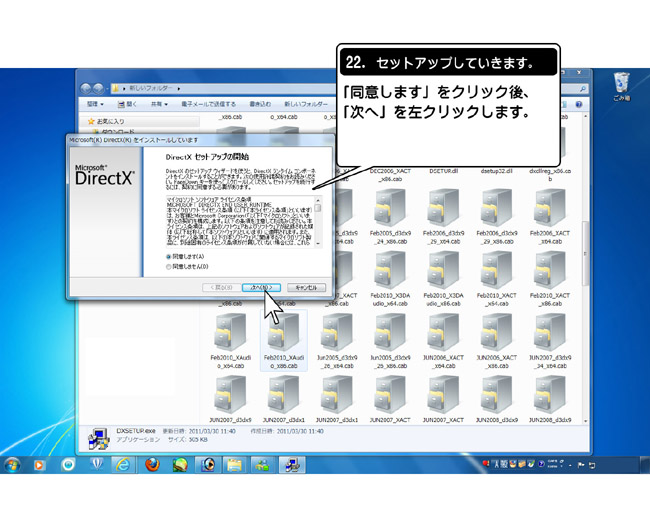Select JUN2007_d3dx9_34_x64.cab file icon
Screen dimensions: 650x507
[x=550, y=332]
